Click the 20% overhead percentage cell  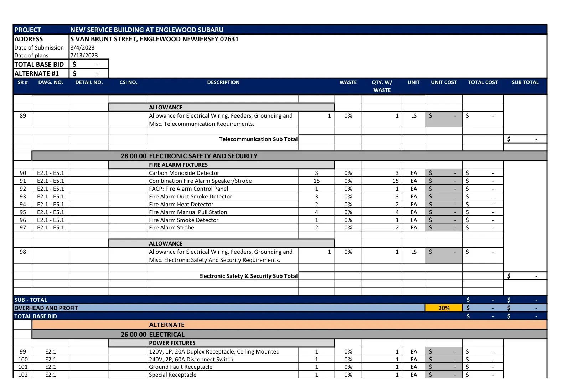(444, 308)
